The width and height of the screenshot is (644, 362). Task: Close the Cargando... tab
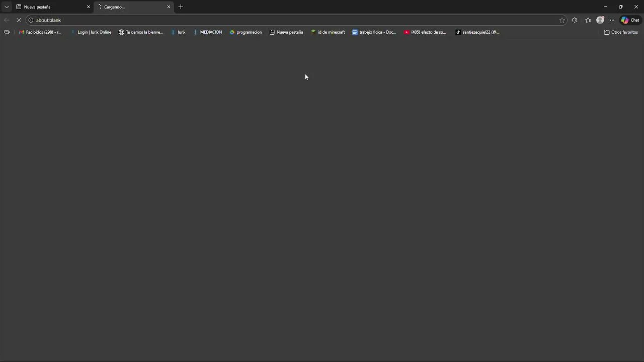[169, 7]
